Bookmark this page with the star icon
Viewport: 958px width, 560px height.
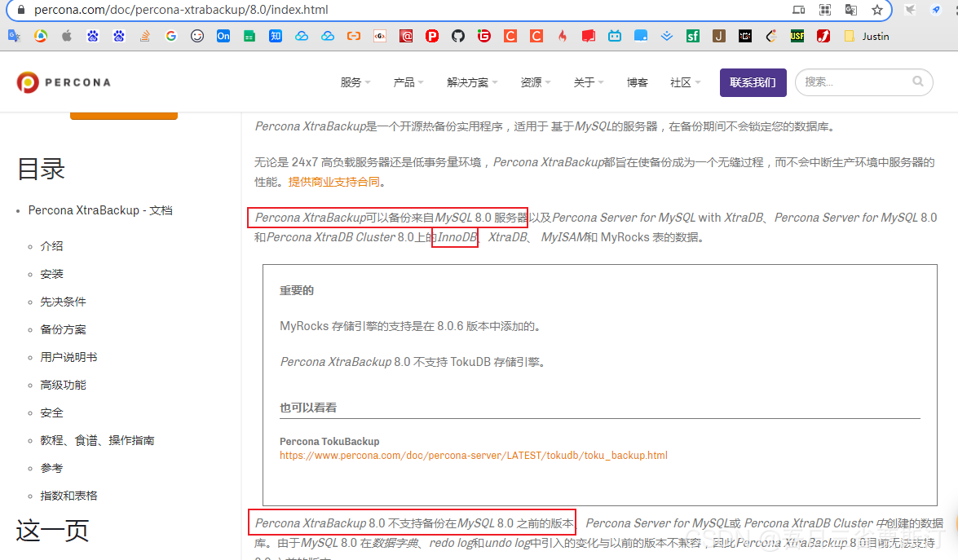click(x=877, y=10)
